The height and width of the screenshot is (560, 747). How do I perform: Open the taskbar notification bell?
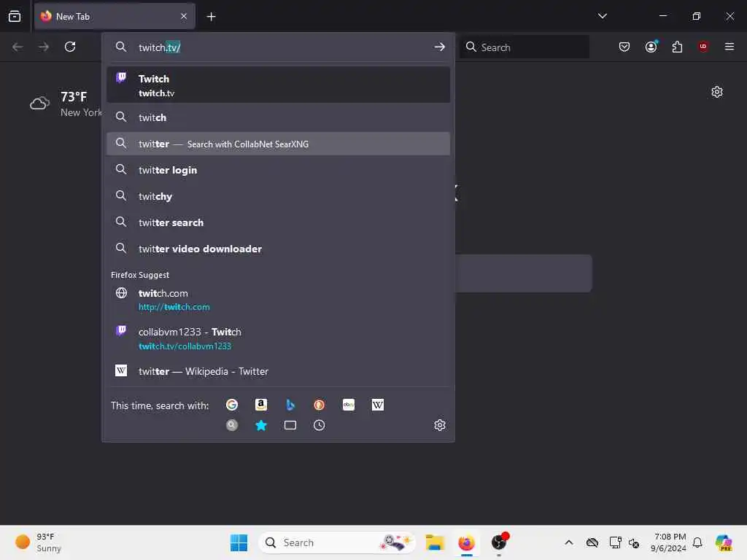click(x=697, y=542)
